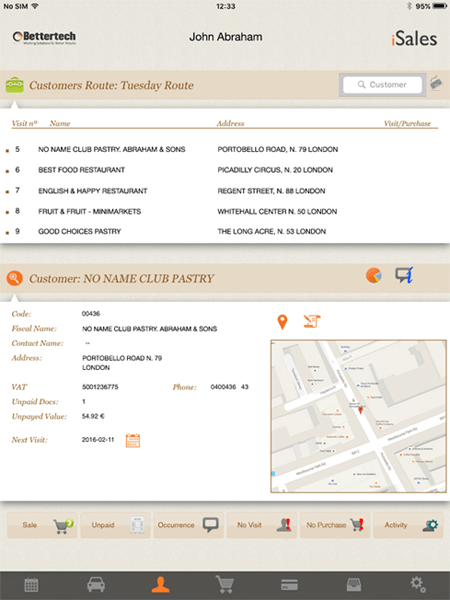The height and width of the screenshot is (600, 450).
Task: Focus the Customer search field
Action: [383, 85]
